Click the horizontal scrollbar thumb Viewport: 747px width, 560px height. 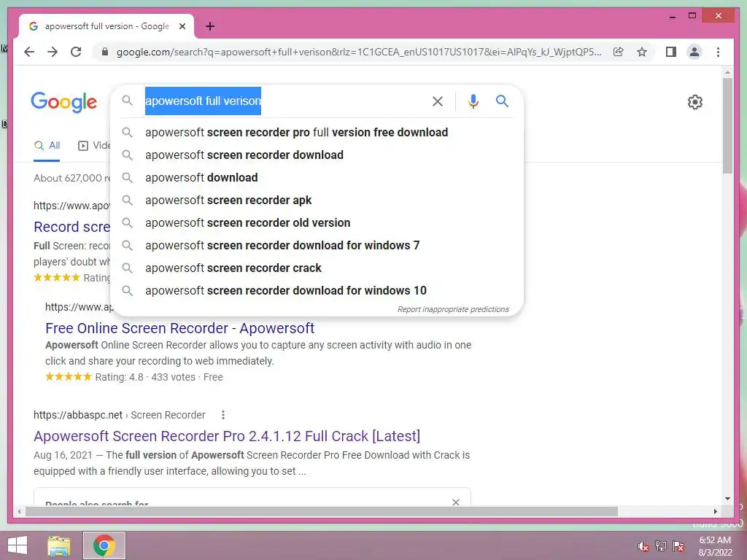(322, 511)
